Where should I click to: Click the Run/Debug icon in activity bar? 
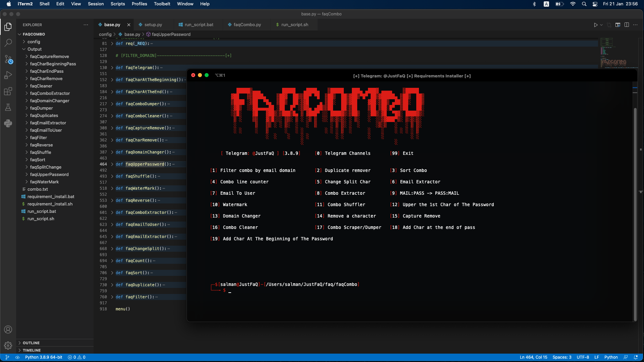tap(8, 75)
